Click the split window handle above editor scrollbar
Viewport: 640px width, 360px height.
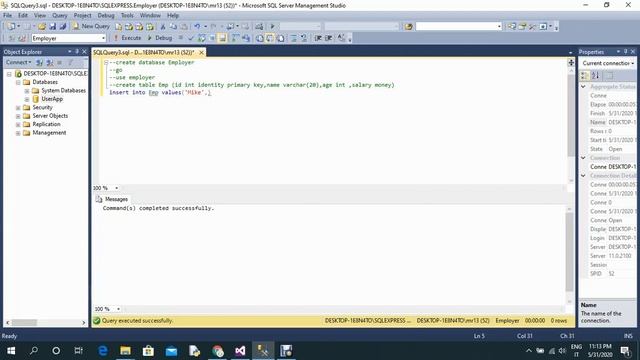(x=571, y=62)
